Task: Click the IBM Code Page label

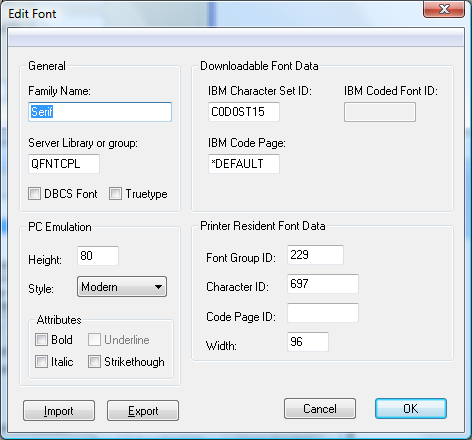Action: [247, 143]
